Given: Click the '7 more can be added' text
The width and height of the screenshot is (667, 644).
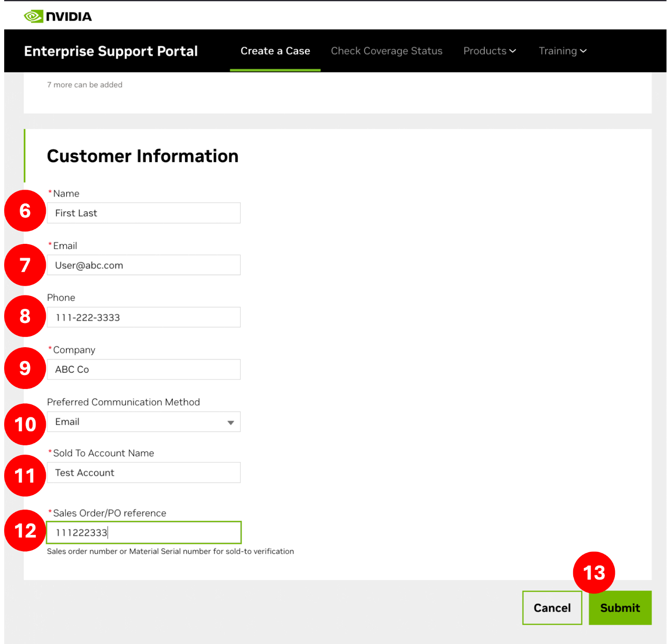Looking at the screenshot, I should [85, 85].
